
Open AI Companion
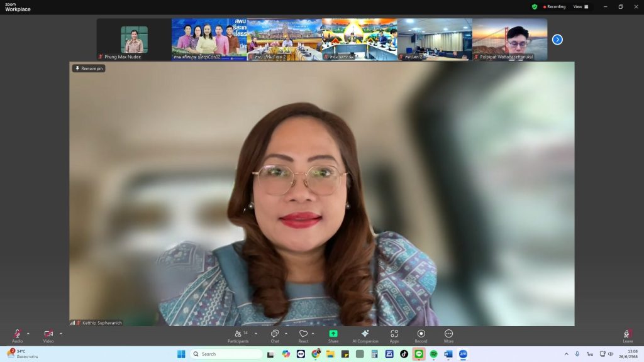coord(365,335)
